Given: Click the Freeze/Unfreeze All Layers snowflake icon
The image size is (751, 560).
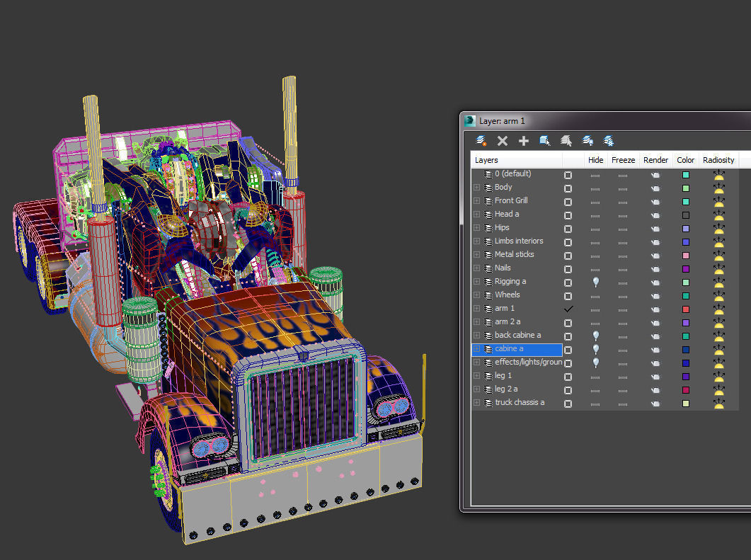Looking at the screenshot, I should pos(609,141).
